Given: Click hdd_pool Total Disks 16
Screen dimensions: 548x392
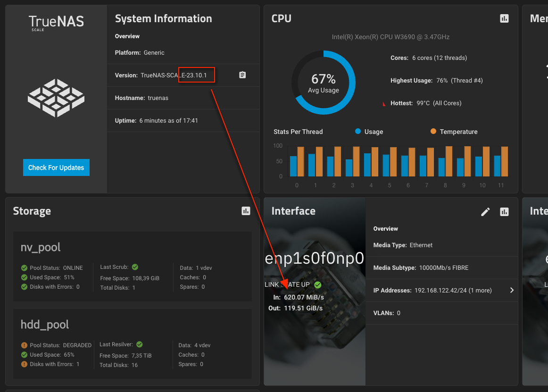Looking at the screenshot, I should coord(118,365).
